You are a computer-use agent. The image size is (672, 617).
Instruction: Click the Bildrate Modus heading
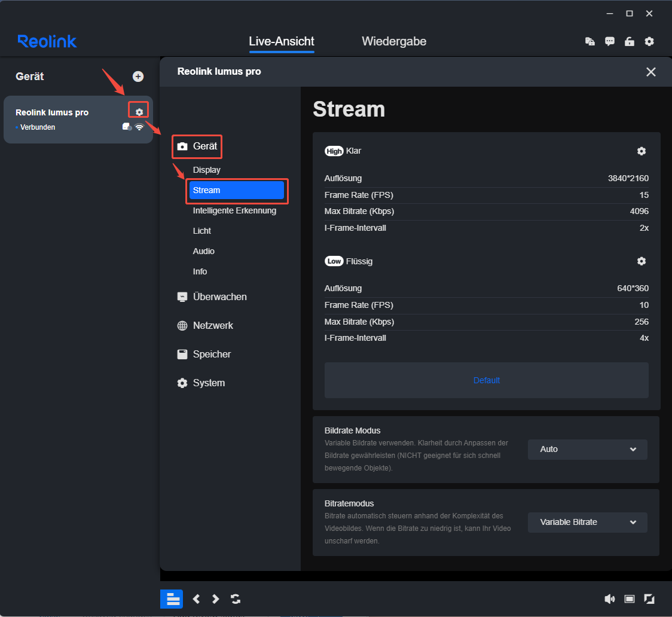(352, 430)
